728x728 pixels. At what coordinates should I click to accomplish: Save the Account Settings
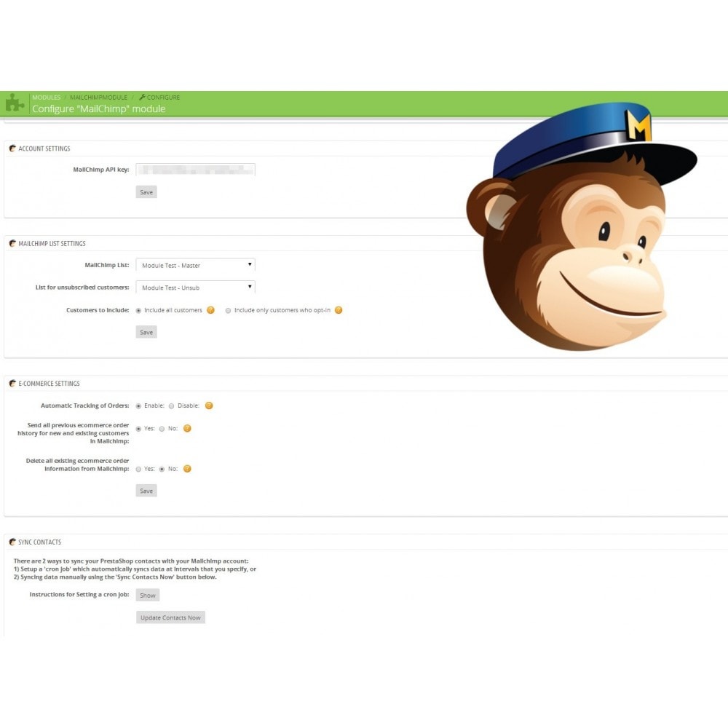pos(146,192)
